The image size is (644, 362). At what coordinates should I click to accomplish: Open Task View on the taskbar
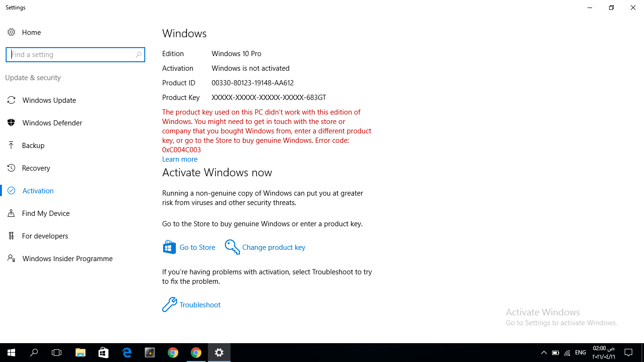[x=57, y=353]
